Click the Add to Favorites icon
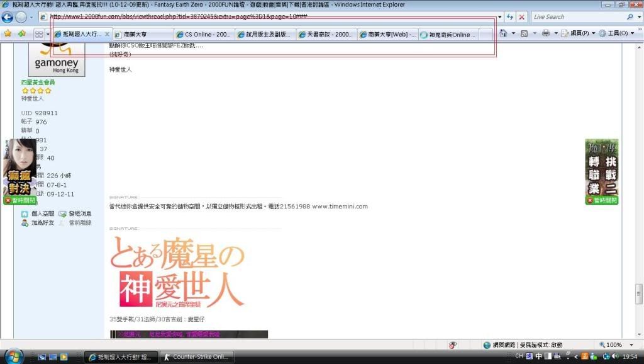Viewport: 644px width, 364px height. point(22,33)
